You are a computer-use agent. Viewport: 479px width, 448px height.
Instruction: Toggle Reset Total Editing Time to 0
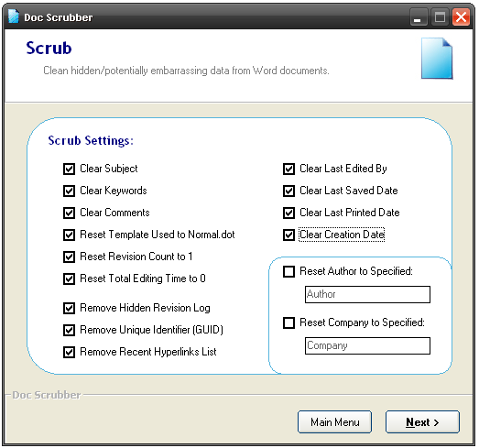click(x=69, y=279)
